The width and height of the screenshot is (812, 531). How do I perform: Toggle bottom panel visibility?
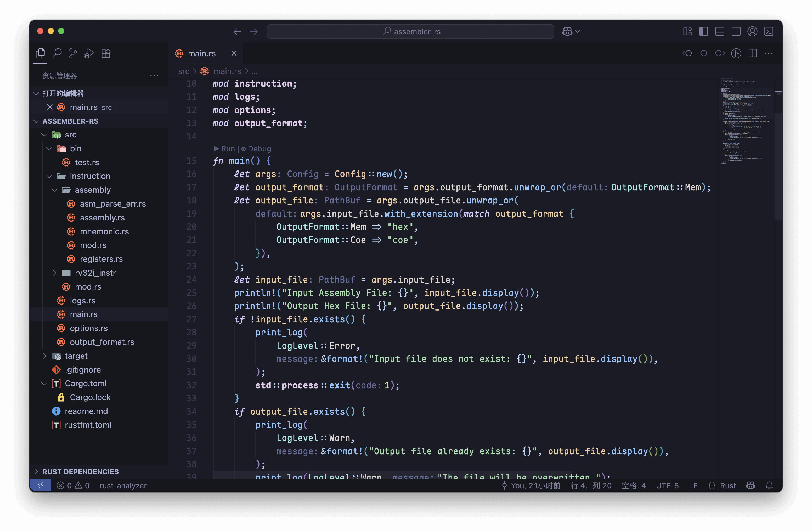coord(720,31)
